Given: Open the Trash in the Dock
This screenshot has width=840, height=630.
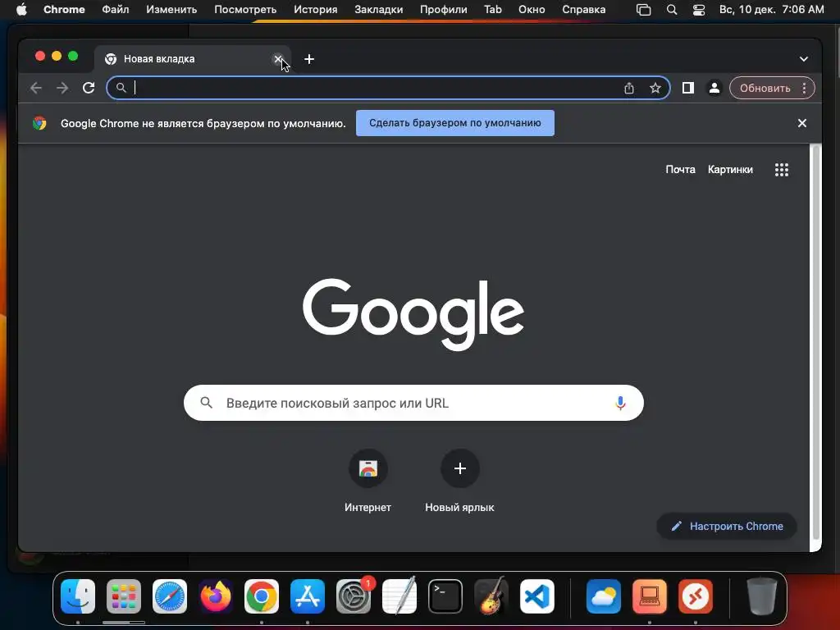Looking at the screenshot, I should [762, 596].
